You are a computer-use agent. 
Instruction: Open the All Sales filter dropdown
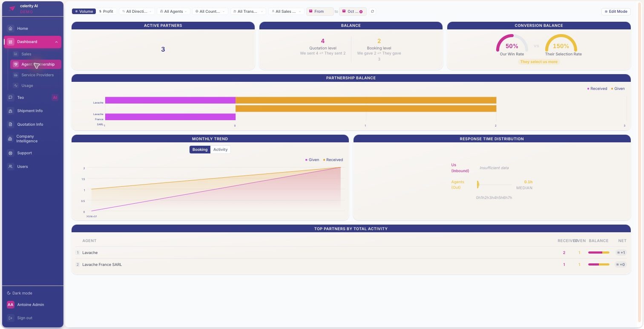pos(286,12)
